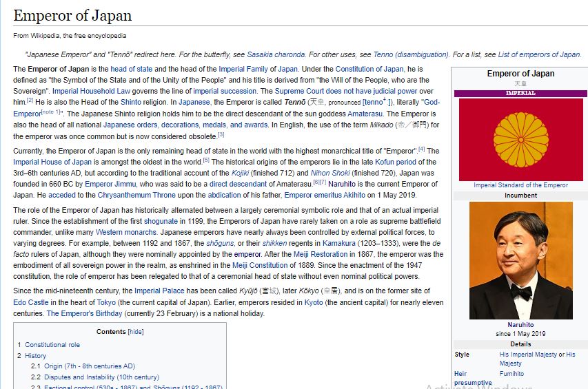The height and width of the screenshot is (389, 588).
Task: Jump to 'History' contents entry
Action: coord(35,356)
